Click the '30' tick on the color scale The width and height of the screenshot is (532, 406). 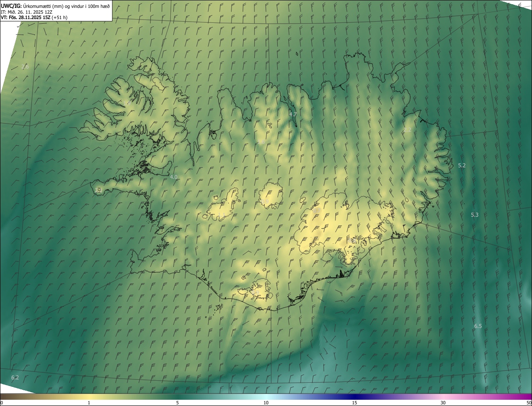(x=443, y=403)
